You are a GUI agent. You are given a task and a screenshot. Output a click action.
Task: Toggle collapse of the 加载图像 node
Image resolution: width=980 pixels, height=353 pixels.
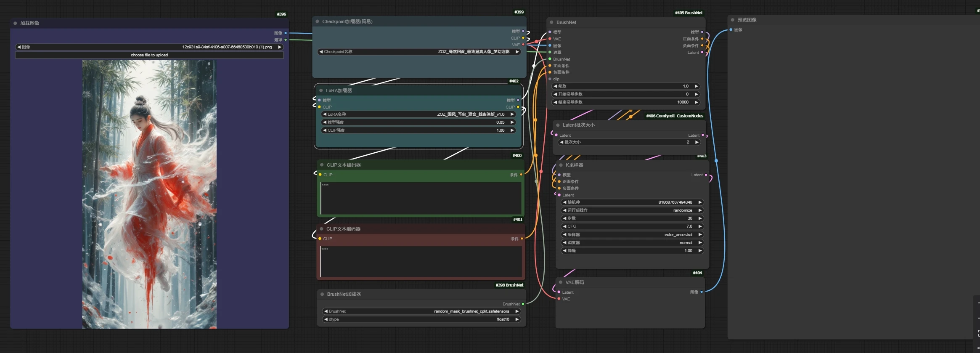click(15, 23)
